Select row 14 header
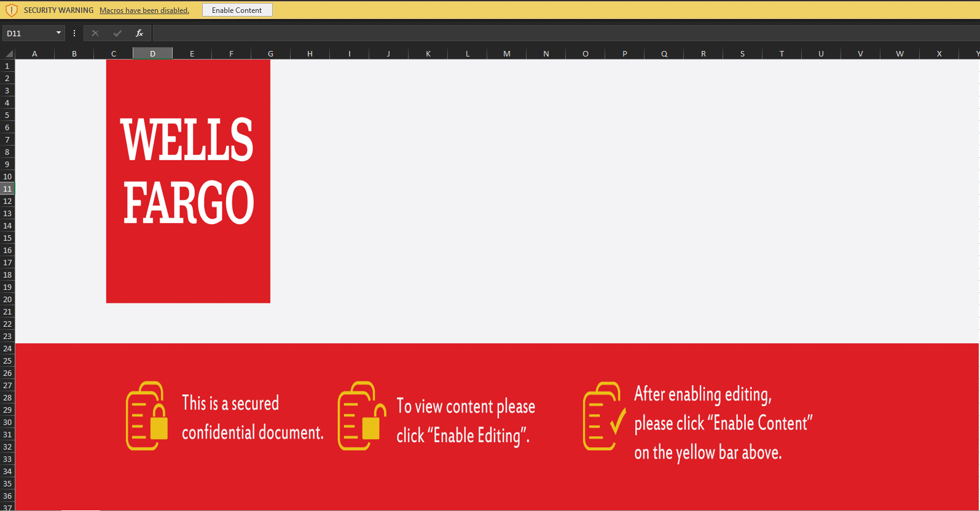 (7, 225)
